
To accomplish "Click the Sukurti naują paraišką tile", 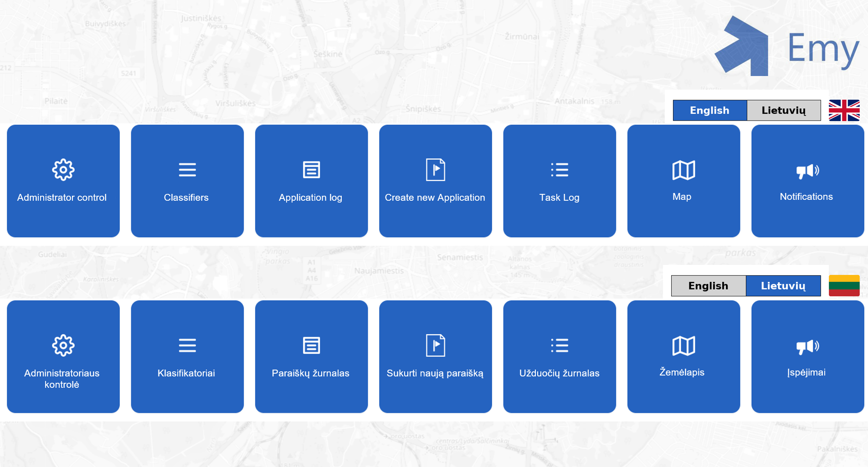I will click(435, 356).
